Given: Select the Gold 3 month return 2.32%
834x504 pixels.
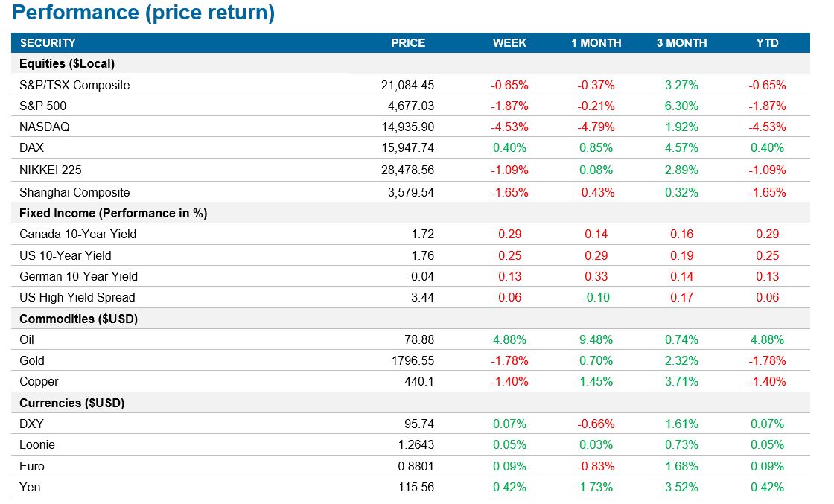Looking at the screenshot, I should (682, 360).
